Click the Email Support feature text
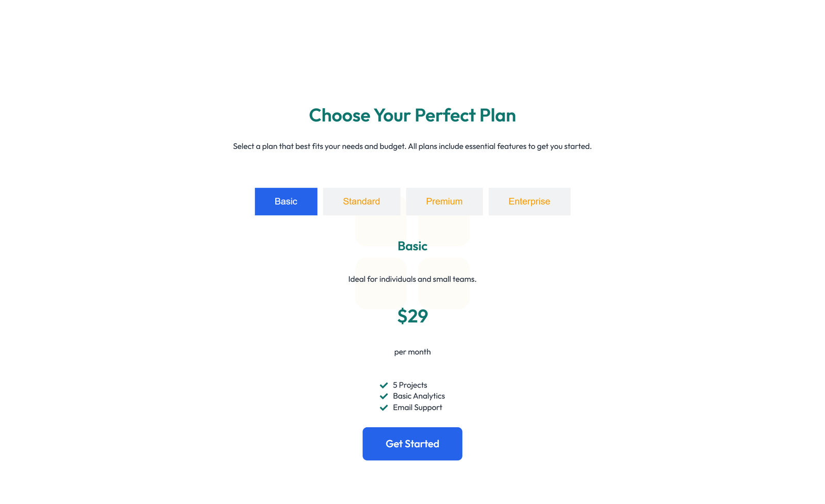 417,407
